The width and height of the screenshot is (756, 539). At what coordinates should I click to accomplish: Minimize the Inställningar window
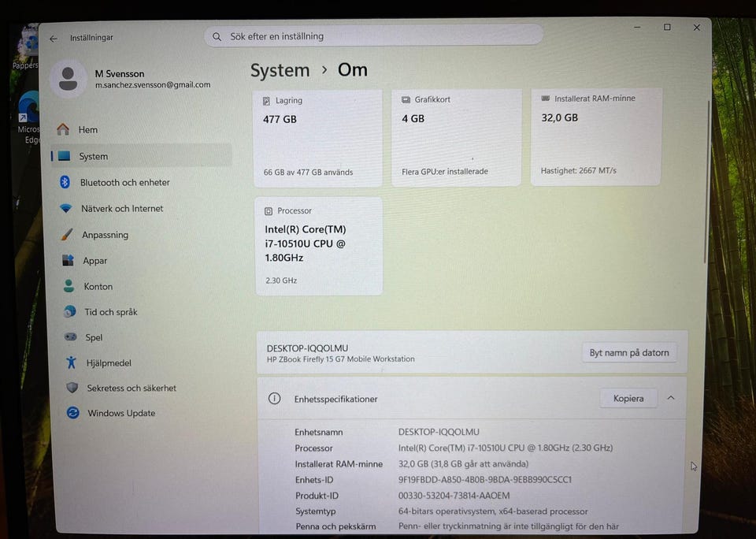click(x=637, y=27)
